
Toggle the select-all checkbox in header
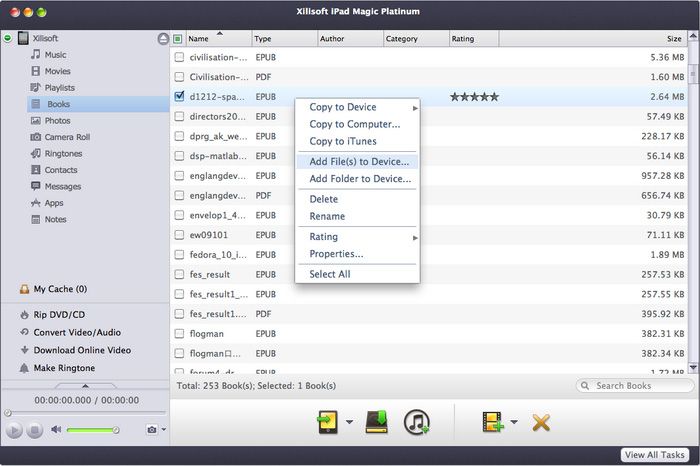(178, 39)
